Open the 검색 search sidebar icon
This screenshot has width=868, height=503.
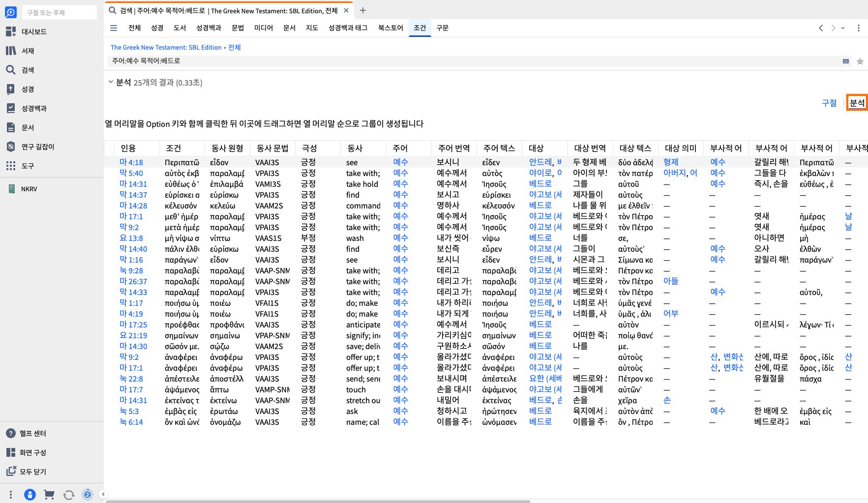click(11, 70)
